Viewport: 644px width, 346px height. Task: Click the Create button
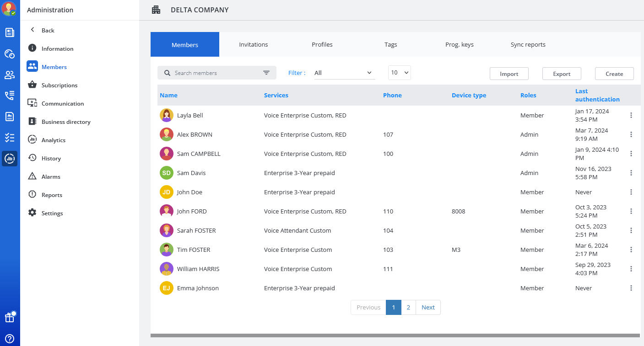(614, 74)
